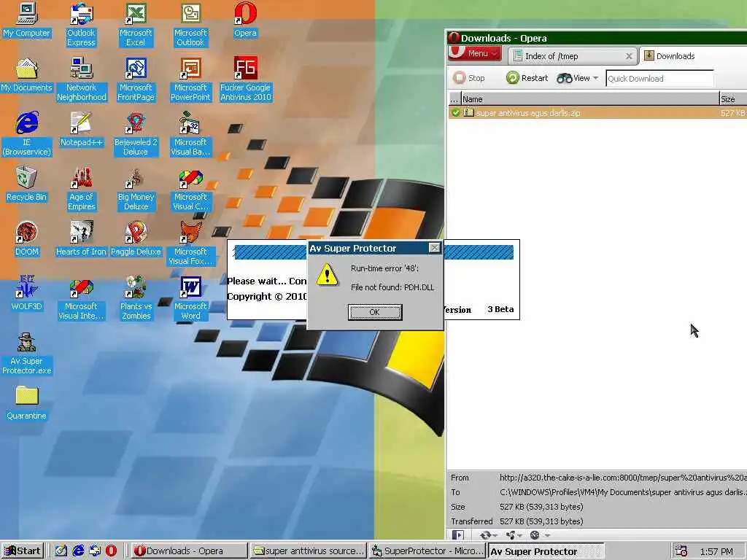The height and width of the screenshot is (560, 747).
Task: Open the IE (Browservice) desktop icon
Action: (26, 134)
